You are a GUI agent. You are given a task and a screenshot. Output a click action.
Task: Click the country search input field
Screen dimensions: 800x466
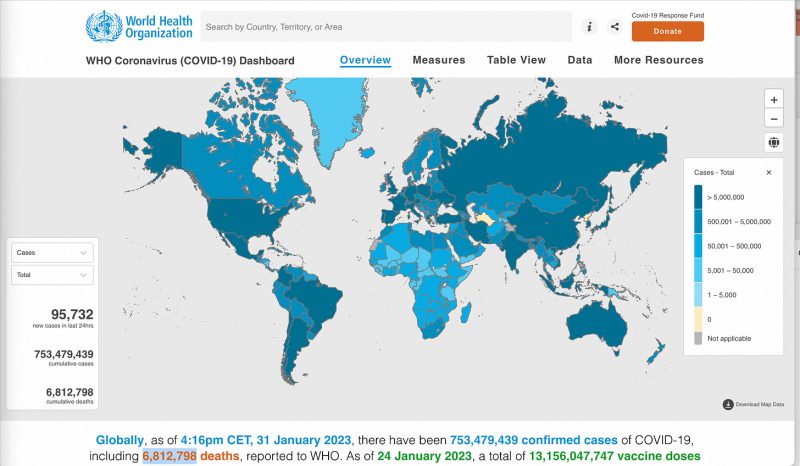[385, 27]
